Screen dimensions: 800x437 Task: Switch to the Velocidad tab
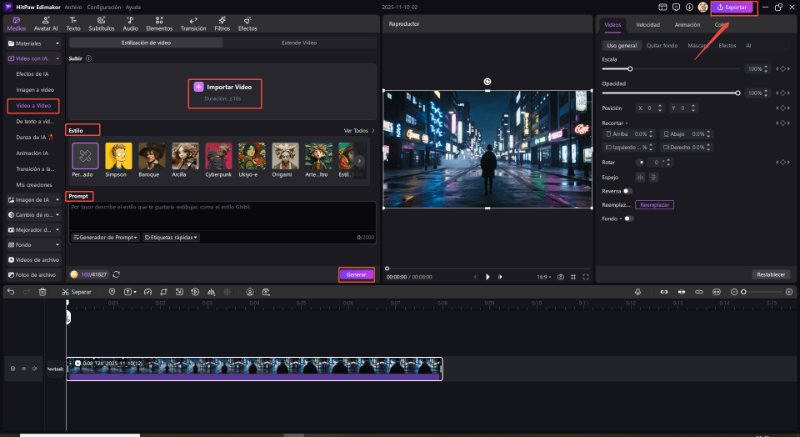click(x=647, y=24)
